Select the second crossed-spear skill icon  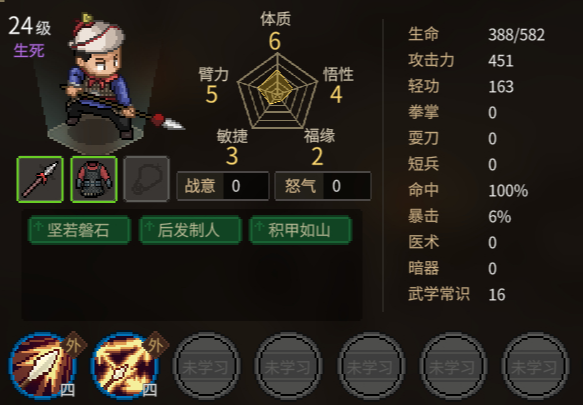[x=125, y=366]
